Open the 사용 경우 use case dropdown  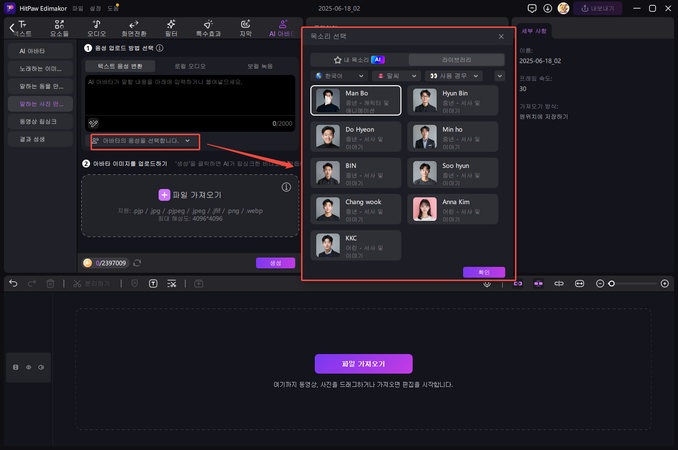click(x=454, y=76)
